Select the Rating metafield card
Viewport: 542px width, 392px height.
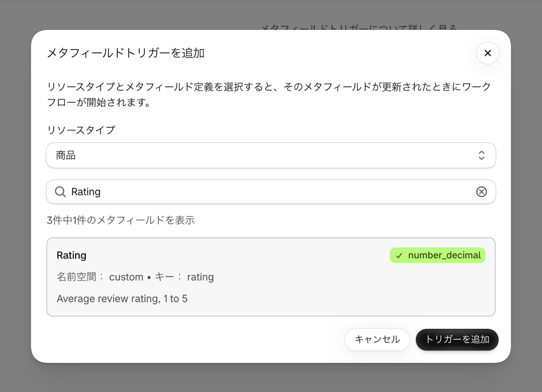(x=271, y=277)
